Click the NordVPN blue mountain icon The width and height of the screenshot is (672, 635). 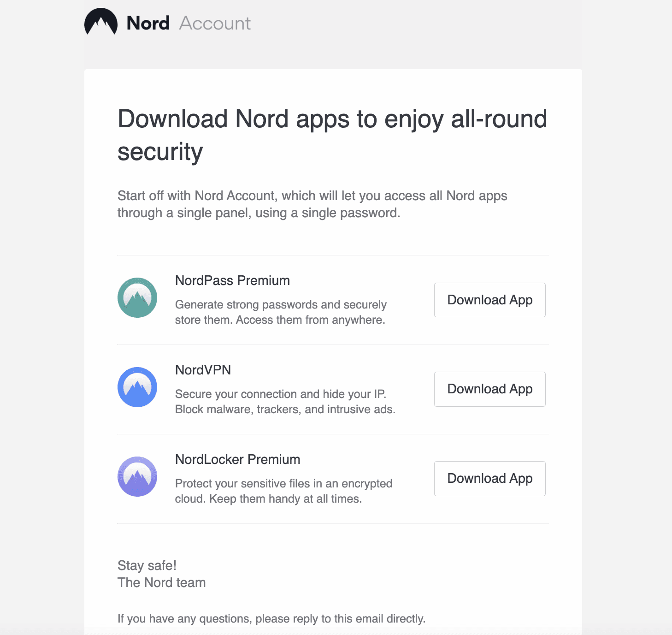[x=137, y=387]
